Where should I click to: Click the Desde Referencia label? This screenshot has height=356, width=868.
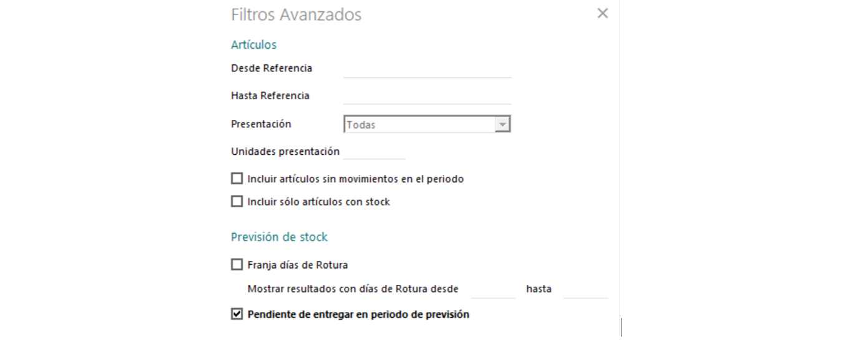point(271,68)
